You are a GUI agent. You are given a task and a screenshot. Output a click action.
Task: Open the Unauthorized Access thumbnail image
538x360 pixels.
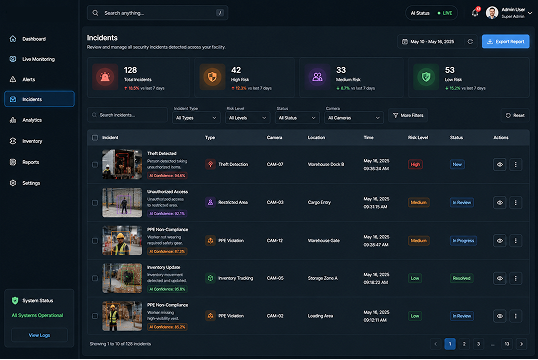click(122, 202)
